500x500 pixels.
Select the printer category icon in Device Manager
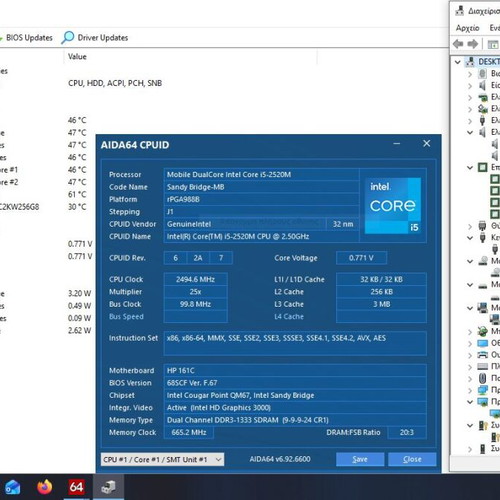482,355
